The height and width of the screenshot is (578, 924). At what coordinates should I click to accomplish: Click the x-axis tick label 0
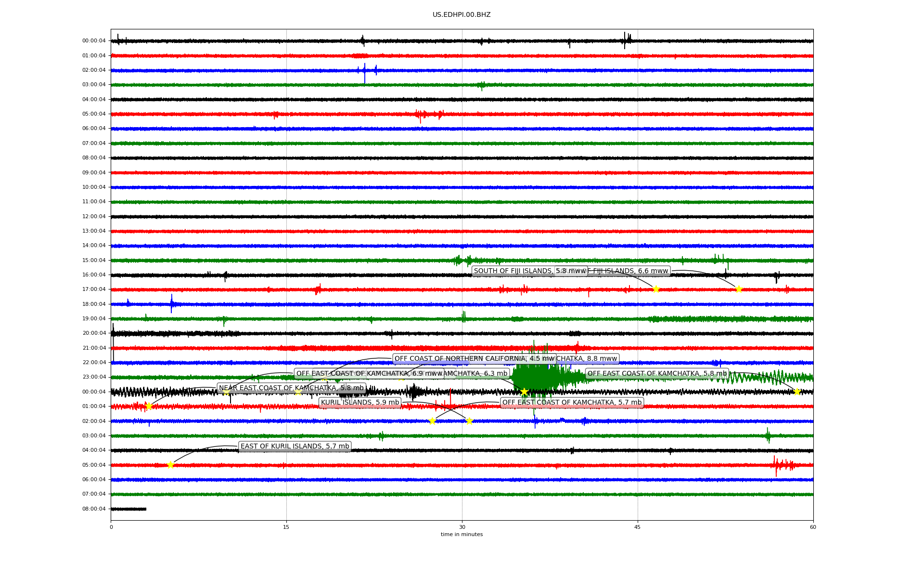pyautogui.click(x=111, y=527)
